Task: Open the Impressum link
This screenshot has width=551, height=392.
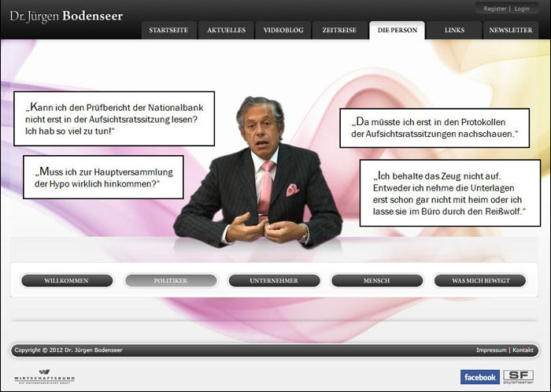Action: click(x=491, y=349)
